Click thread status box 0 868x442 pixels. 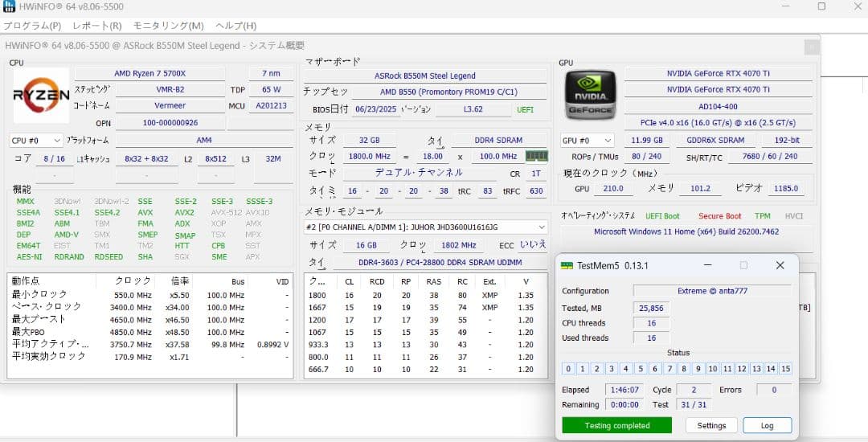coord(568,368)
